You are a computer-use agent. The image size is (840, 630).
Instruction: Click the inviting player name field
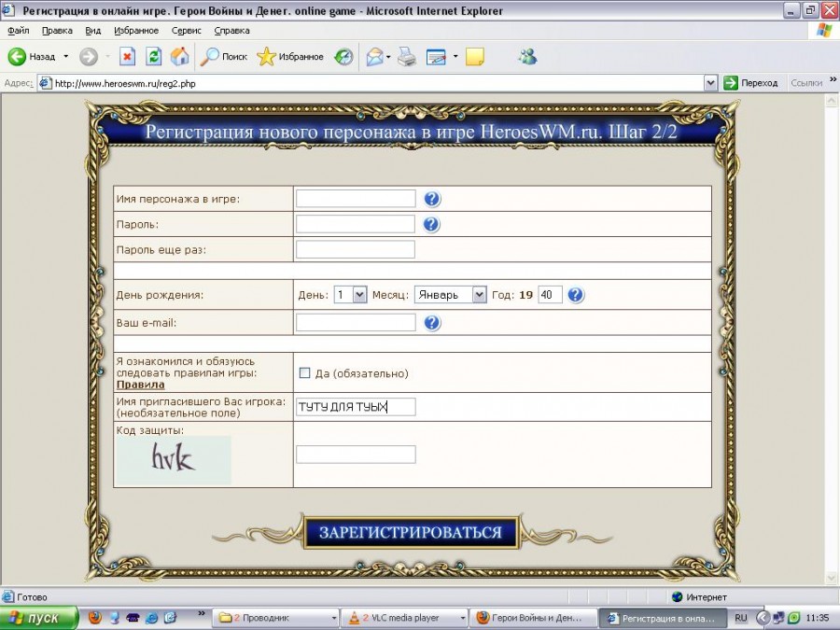click(x=356, y=407)
